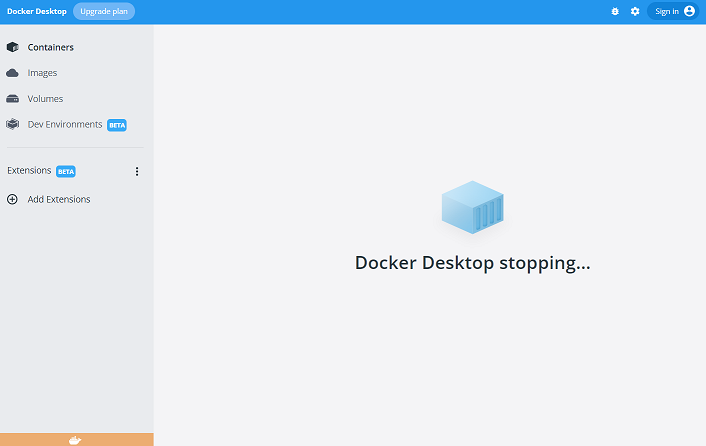Click the Docker Desktop title text
This screenshot has height=446, width=706.
point(37,11)
